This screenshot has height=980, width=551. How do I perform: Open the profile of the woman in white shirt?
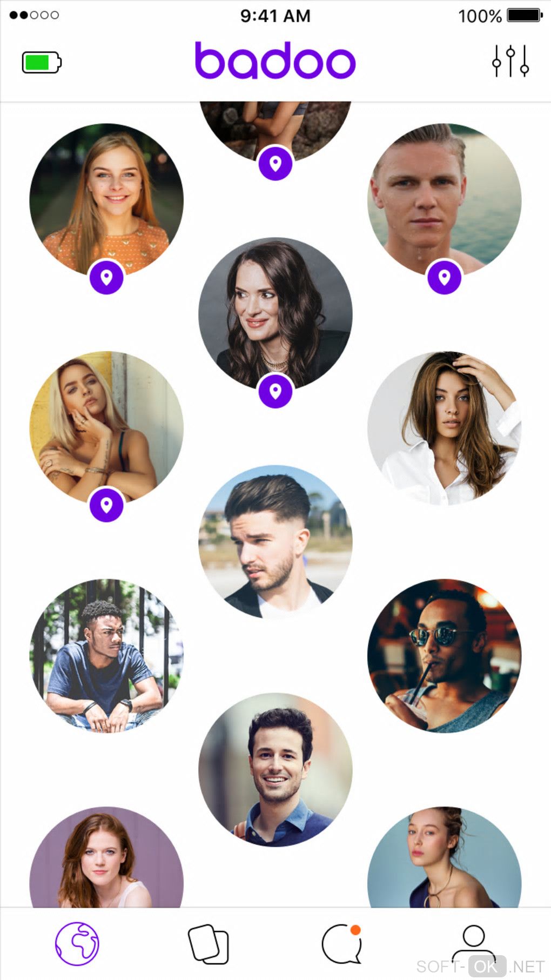(445, 428)
